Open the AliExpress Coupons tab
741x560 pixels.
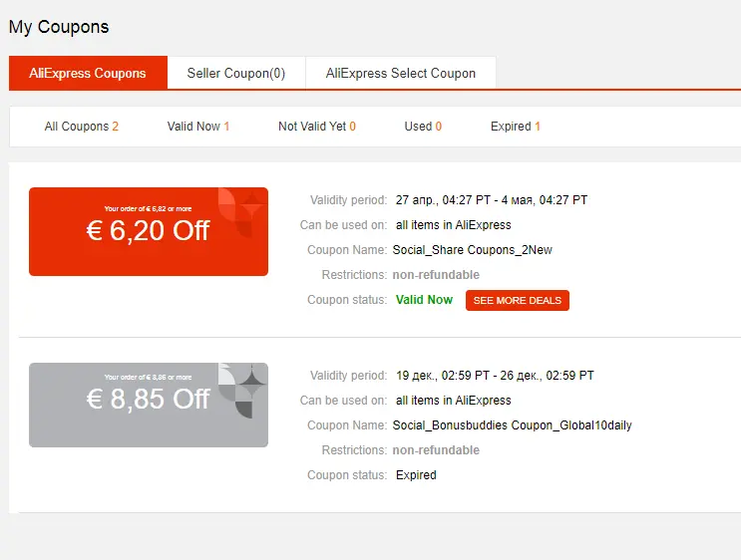click(x=88, y=73)
